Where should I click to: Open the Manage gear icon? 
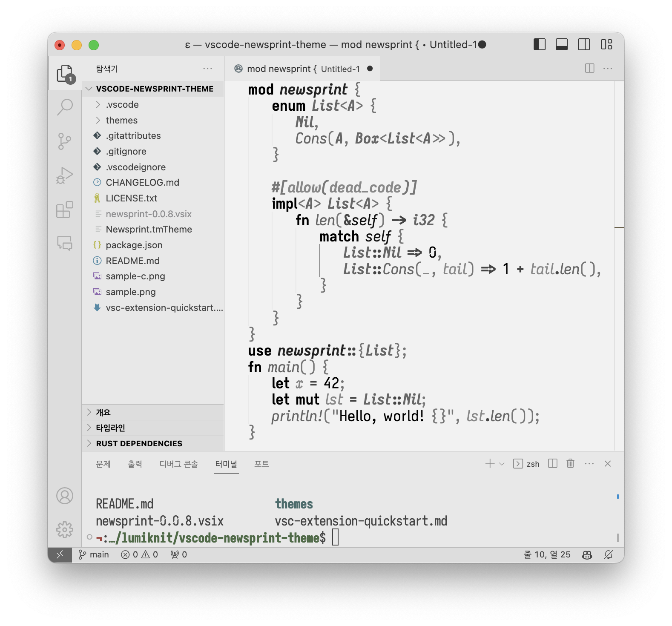point(65,530)
